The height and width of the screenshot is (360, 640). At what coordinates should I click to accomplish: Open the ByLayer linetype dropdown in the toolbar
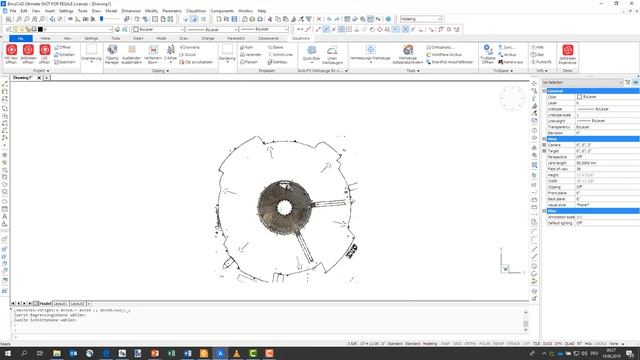[212, 29]
